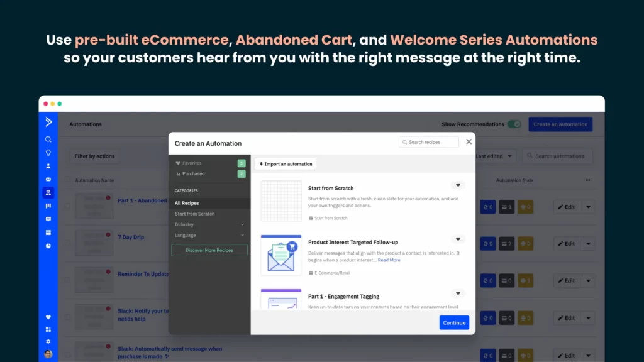
Task: Open the dropdown arrow beside first row Edit
Action: click(x=588, y=207)
